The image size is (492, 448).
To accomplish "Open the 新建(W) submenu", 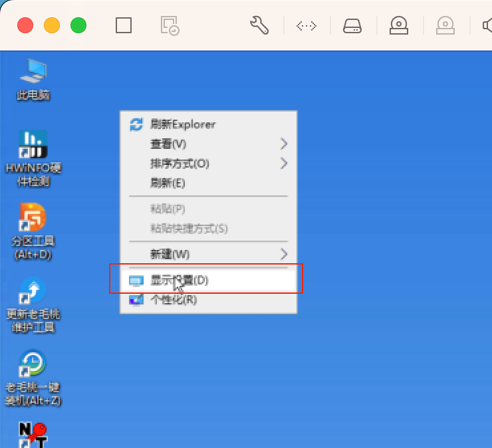I will 209,254.
